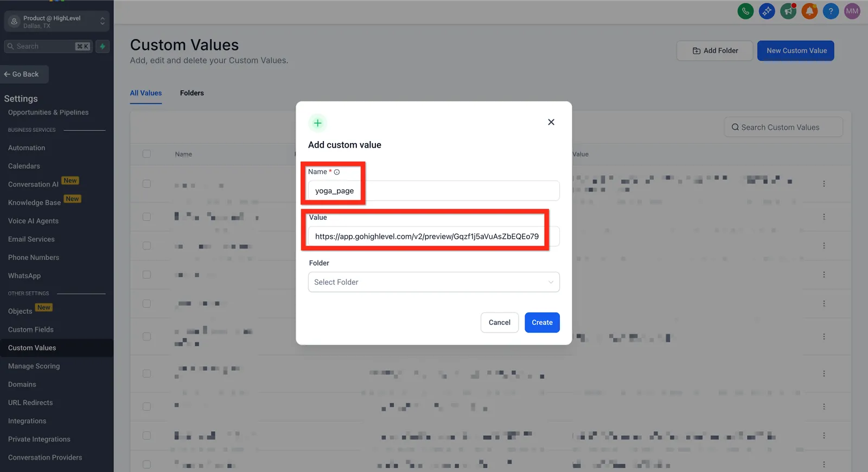This screenshot has width=868, height=472.
Task: Click the megaphone announcements icon
Action: pos(788,11)
